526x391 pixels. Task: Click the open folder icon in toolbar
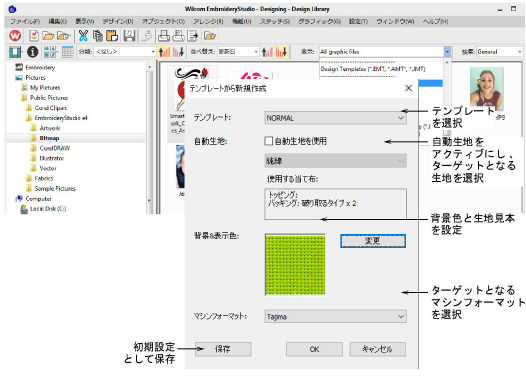pos(48,35)
